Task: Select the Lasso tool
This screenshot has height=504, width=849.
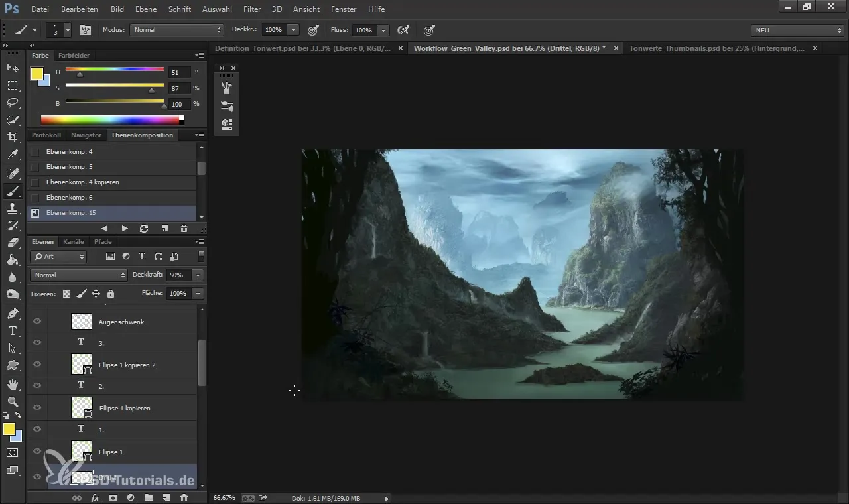Action: point(12,103)
